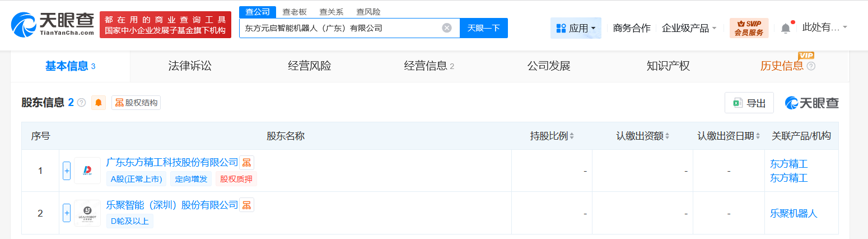Viewport: 868px width, 239px height.
Task: Click the 乐聚机器人 company logo thumbnail
Action: [x=87, y=213]
